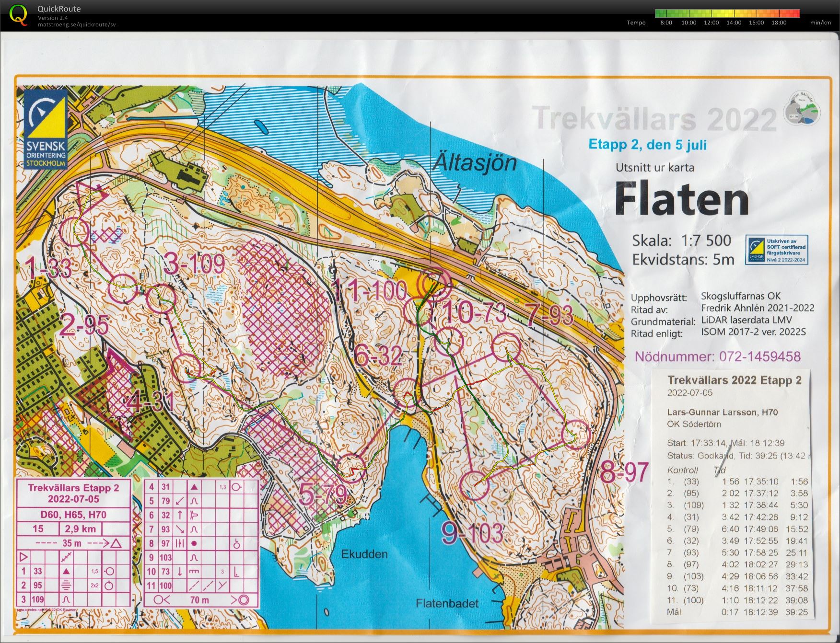Screen dimensions: 840x643
Task: Click the 'Ekvidstans: 5m' text
Action: click(x=683, y=260)
